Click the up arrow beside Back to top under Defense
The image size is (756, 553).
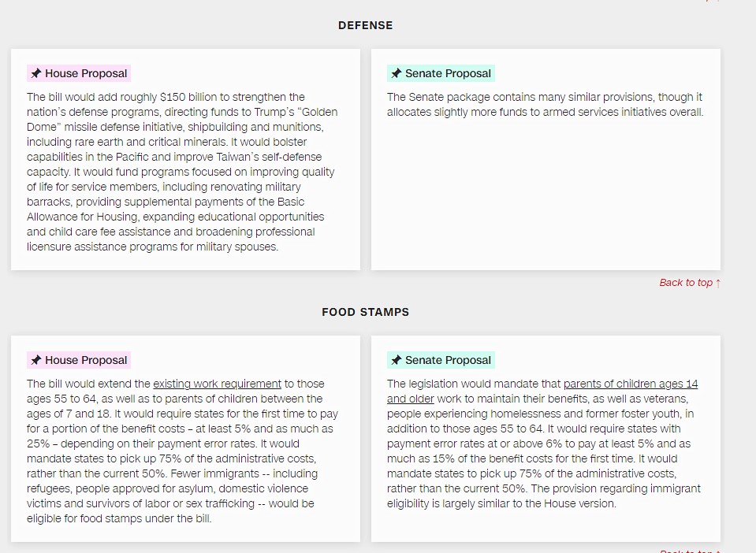(718, 283)
